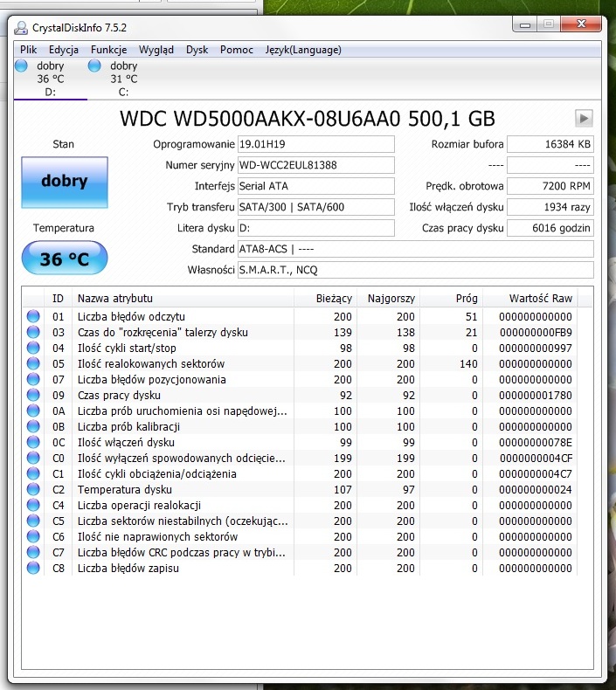The height and width of the screenshot is (690, 616).
Task: Click the Standard field ATA8-ACS
Action: (x=416, y=249)
